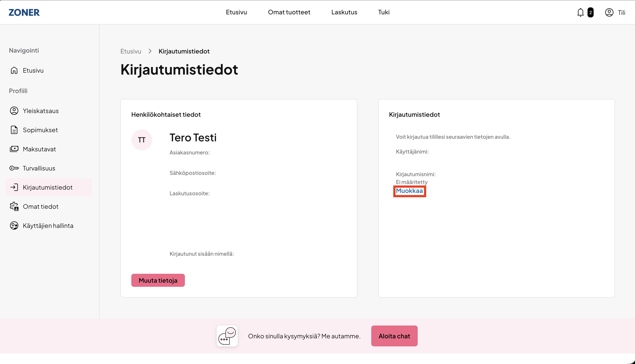This screenshot has height=364, width=635.
Task: Click the Muuta tietoja button
Action: [158, 280]
